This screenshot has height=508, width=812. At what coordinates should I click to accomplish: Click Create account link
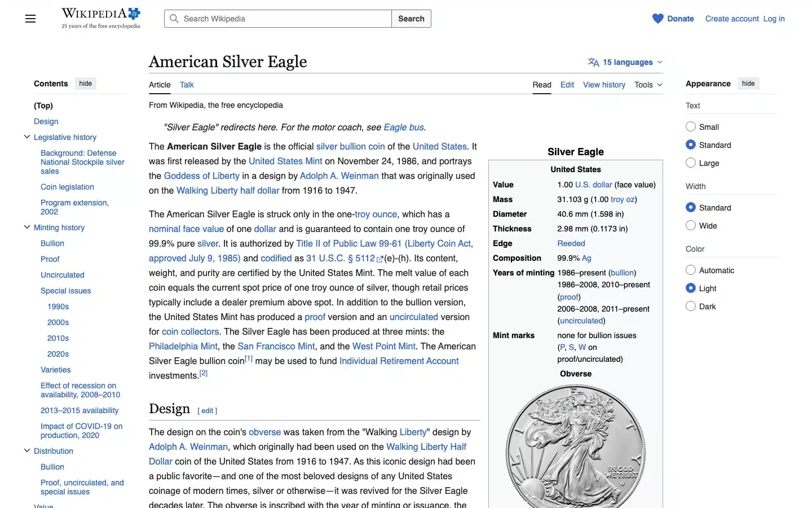click(732, 19)
